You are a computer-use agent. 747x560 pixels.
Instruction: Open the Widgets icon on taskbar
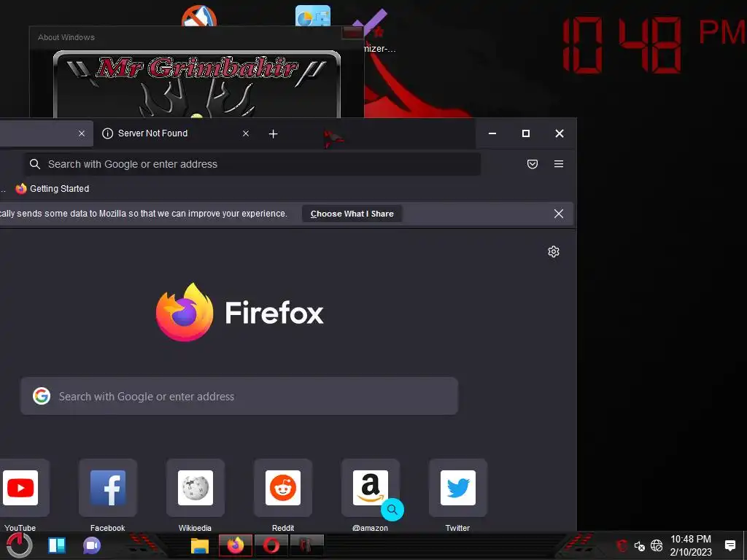coord(57,545)
